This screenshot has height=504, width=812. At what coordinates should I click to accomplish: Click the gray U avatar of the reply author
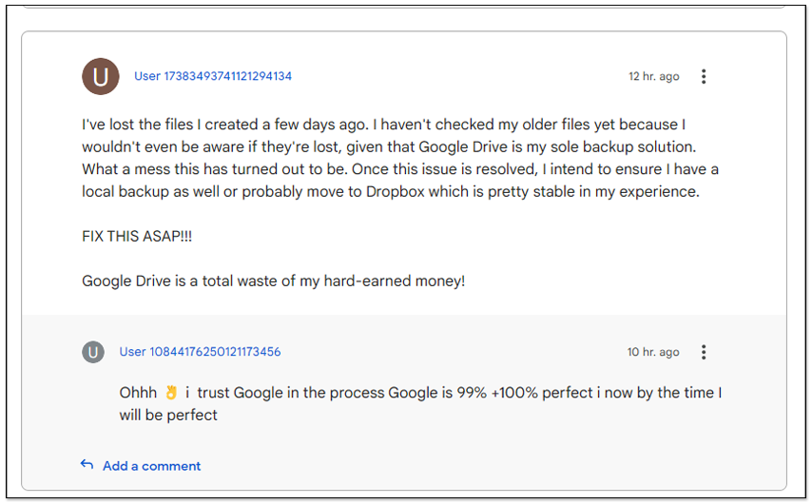(x=93, y=352)
